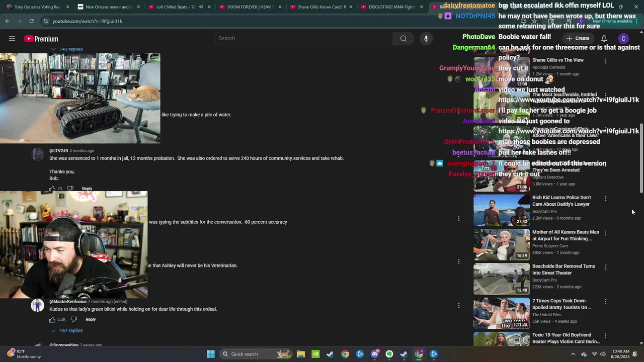Click the address bar URL
Screen dimensions: 644x362
88,21
